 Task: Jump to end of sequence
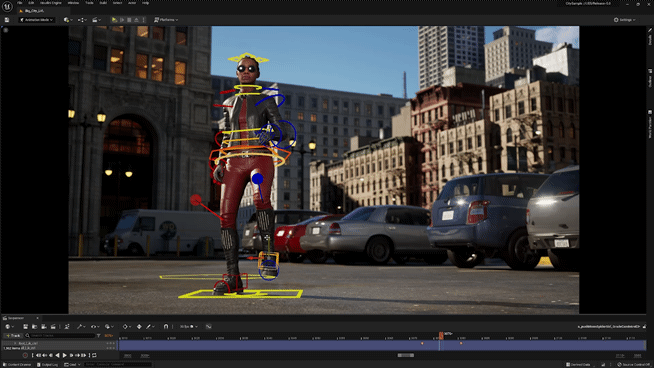(x=83, y=355)
